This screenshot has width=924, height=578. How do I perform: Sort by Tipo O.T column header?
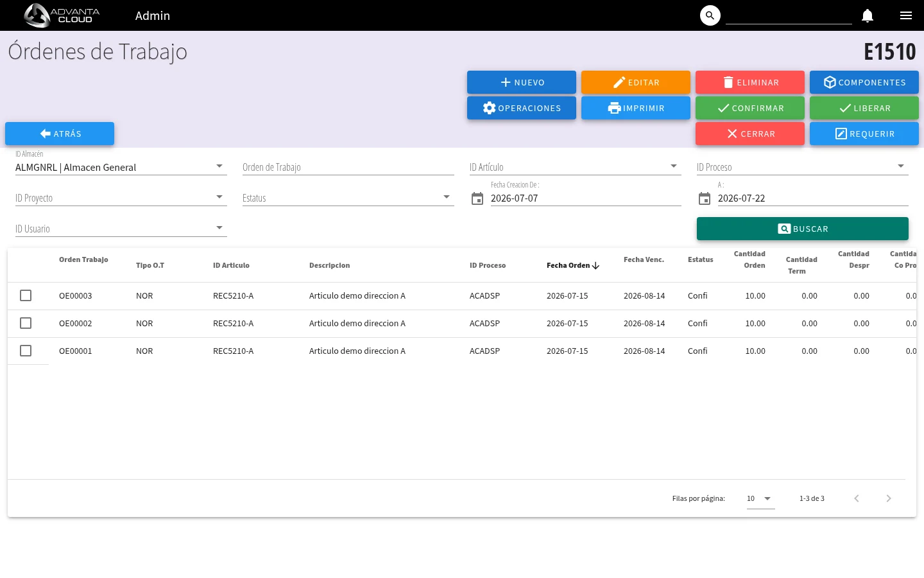click(150, 265)
